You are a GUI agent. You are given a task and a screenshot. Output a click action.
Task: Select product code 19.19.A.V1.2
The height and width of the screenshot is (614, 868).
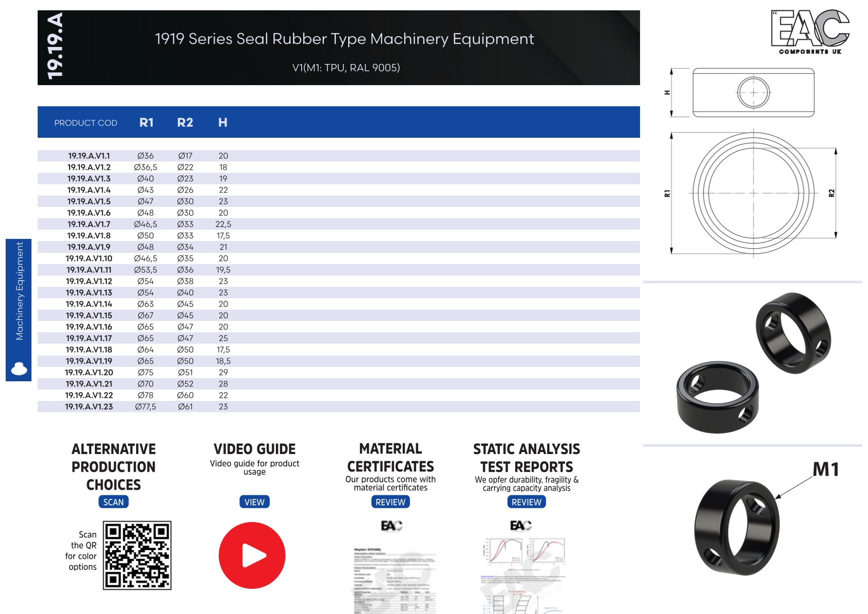coord(89,167)
